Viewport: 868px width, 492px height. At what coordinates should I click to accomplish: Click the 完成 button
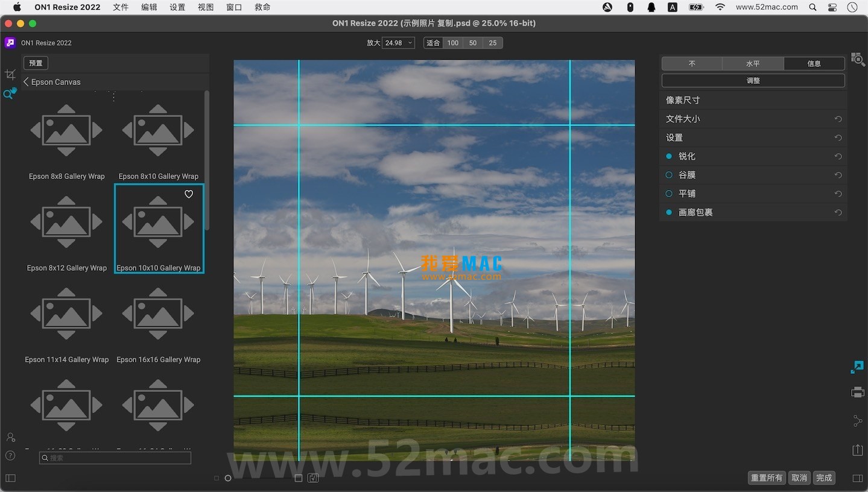824,478
